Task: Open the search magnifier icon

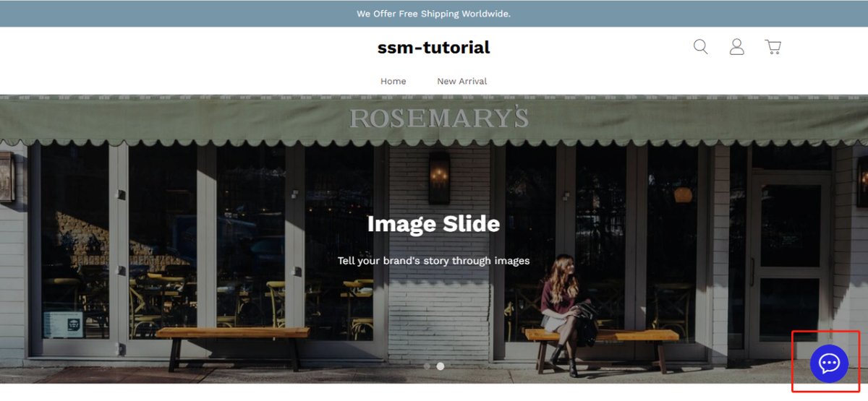Action: click(700, 47)
